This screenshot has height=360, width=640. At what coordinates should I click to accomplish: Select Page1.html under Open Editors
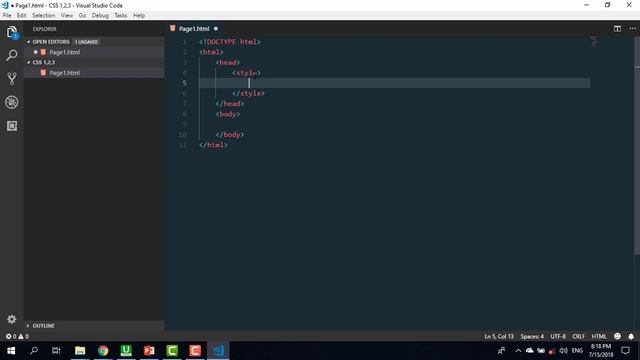coord(94,52)
